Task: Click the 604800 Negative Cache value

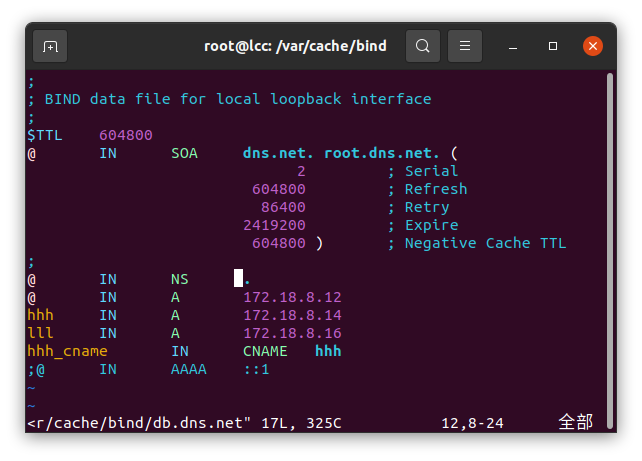Action: [x=279, y=243]
